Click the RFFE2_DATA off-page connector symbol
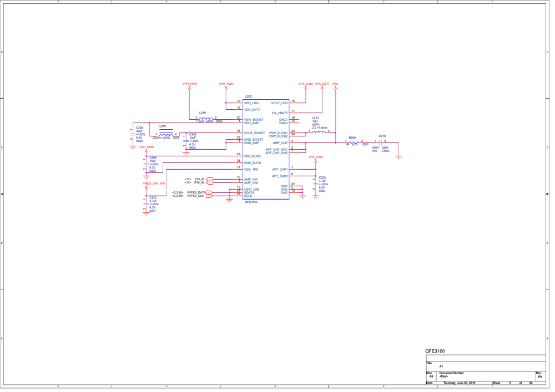This screenshot has width=555, height=392. point(209,192)
